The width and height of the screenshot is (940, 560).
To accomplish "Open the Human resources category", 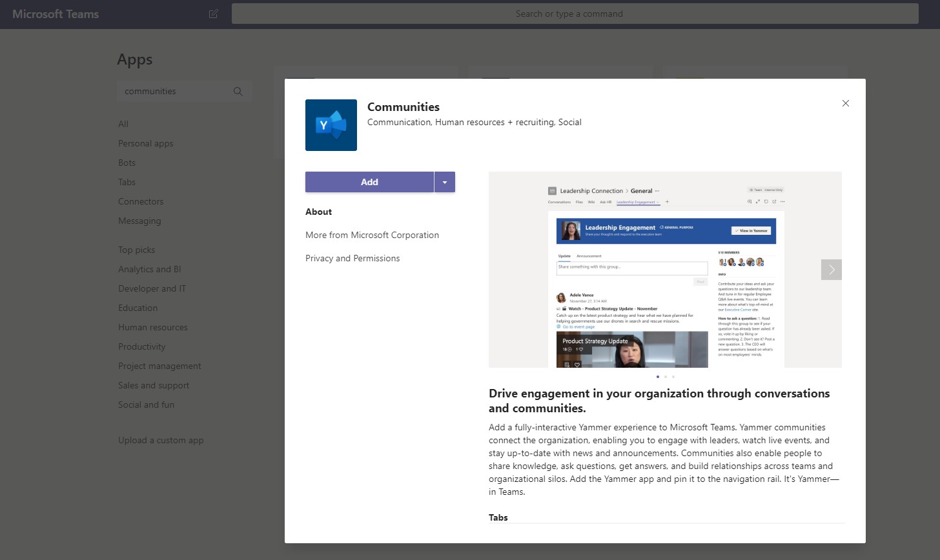I will coord(153,327).
